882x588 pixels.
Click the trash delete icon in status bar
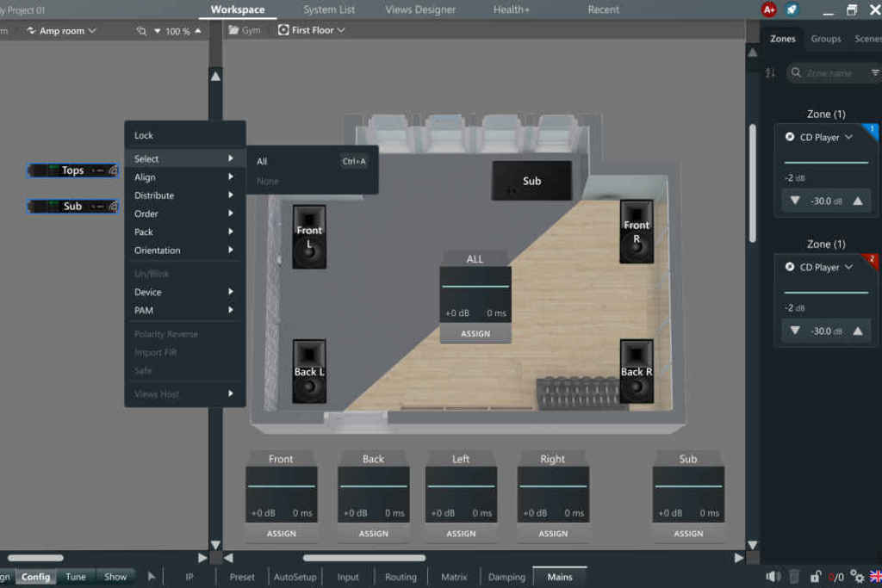click(794, 577)
